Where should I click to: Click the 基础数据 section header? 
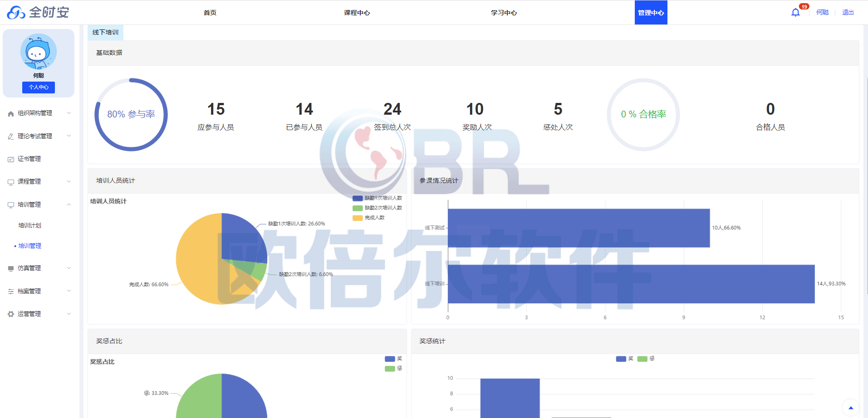(x=473, y=53)
